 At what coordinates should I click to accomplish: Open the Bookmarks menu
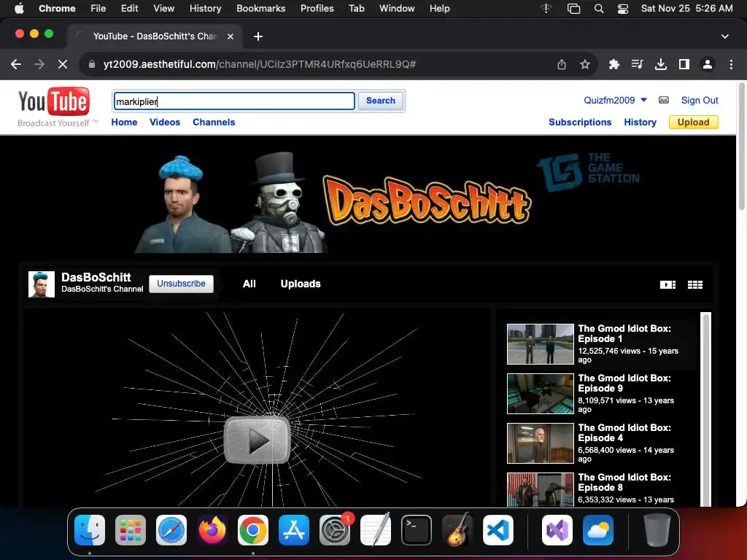click(260, 9)
